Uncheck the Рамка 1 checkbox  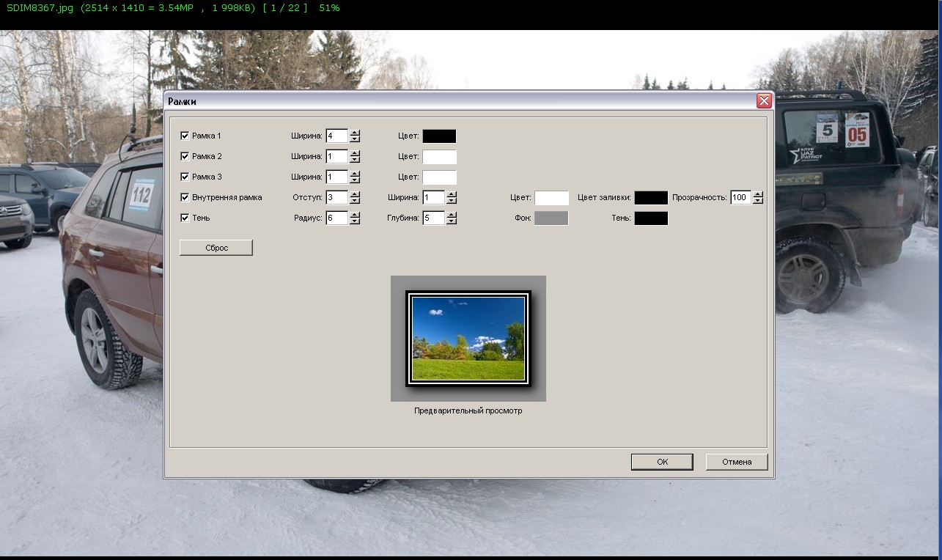(x=185, y=136)
